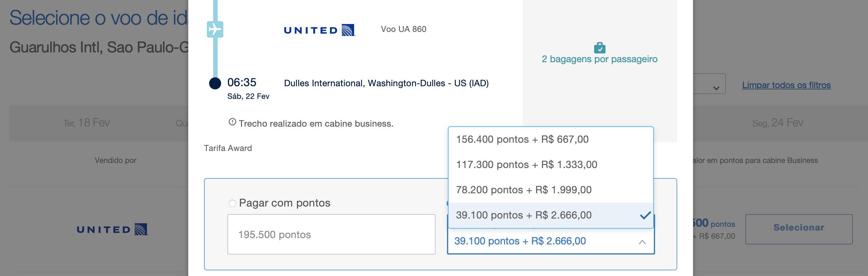868x276 pixels.
Task: Switch to the Seg, 24 Fev date tab
Action: pos(778,123)
